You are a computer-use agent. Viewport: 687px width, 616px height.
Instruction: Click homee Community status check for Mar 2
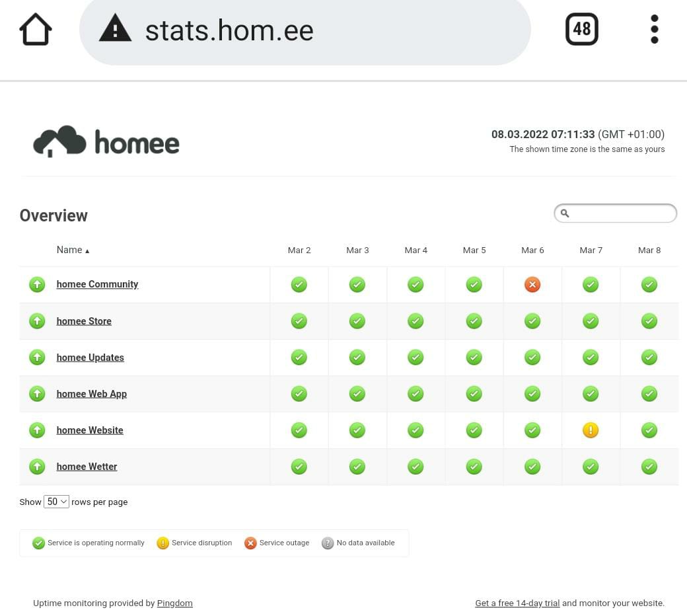click(299, 285)
